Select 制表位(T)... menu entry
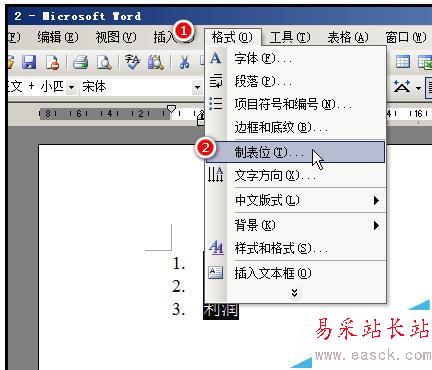432x370 pixels. tap(295, 152)
